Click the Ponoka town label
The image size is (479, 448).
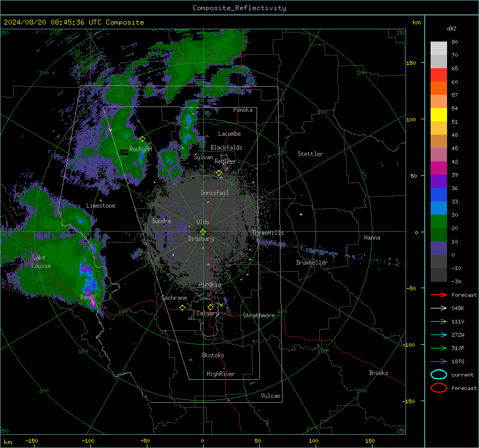pyautogui.click(x=243, y=110)
